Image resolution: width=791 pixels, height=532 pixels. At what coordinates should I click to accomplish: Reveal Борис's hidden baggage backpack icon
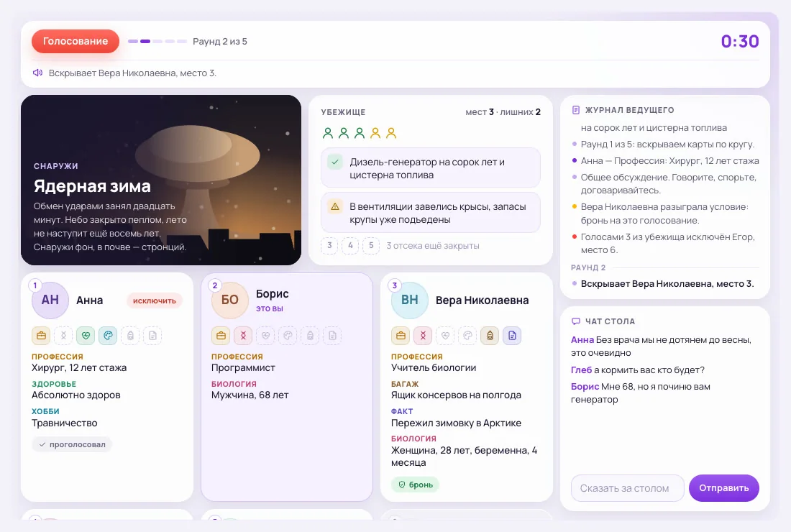(x=310, y=335)
